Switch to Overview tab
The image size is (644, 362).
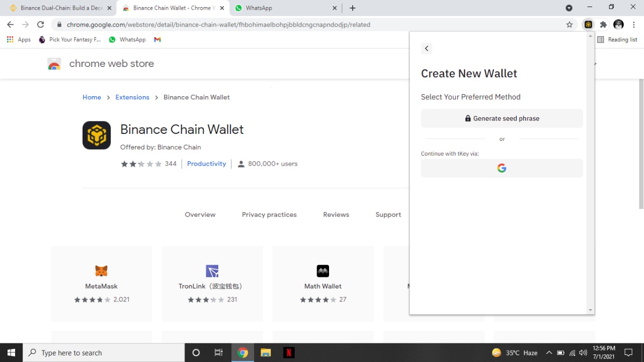coord(200,214)
